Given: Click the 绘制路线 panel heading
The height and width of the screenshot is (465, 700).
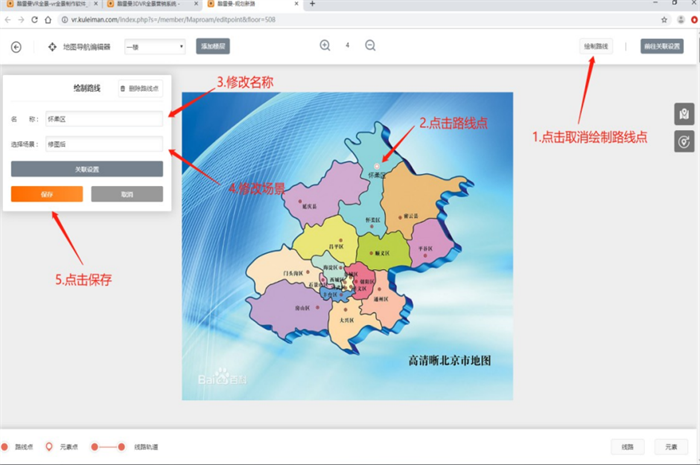Looking at the screenshot, I should pyautogui.click(x=87, y=88).
